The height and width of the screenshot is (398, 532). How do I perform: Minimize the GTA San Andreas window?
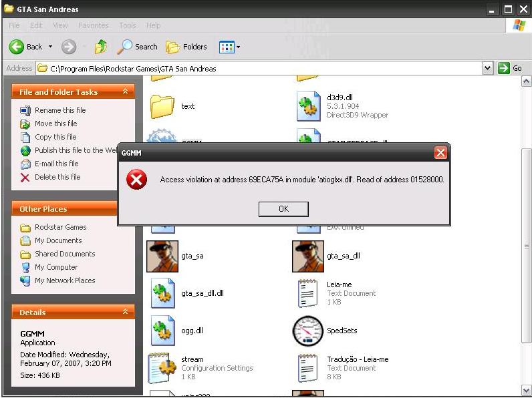[x=492, y=9]
